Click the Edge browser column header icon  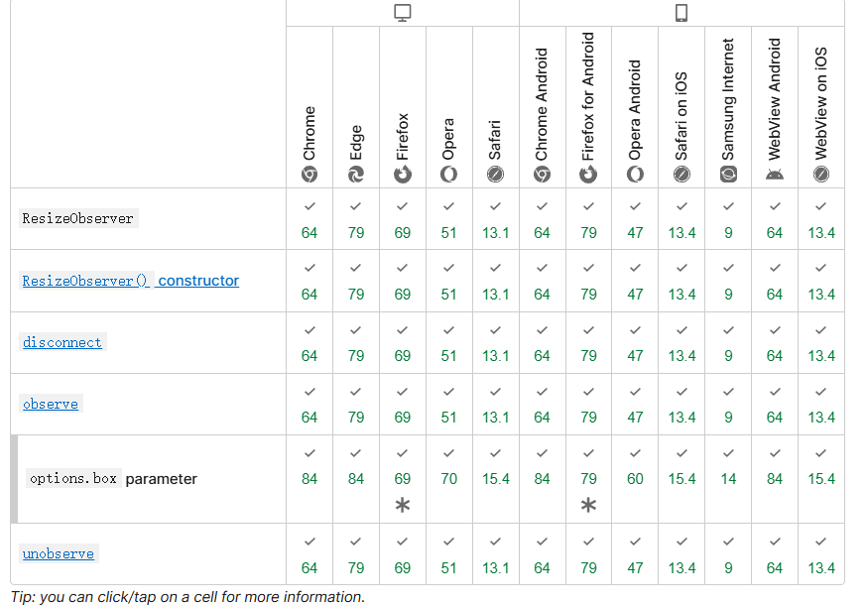click(356, 175)
